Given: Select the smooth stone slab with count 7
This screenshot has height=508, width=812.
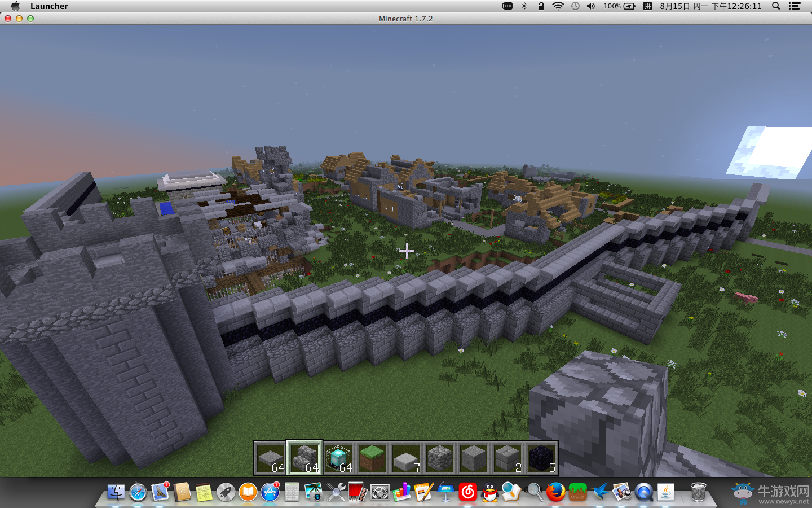Looking at the screenshot, I should coord(406,458).
